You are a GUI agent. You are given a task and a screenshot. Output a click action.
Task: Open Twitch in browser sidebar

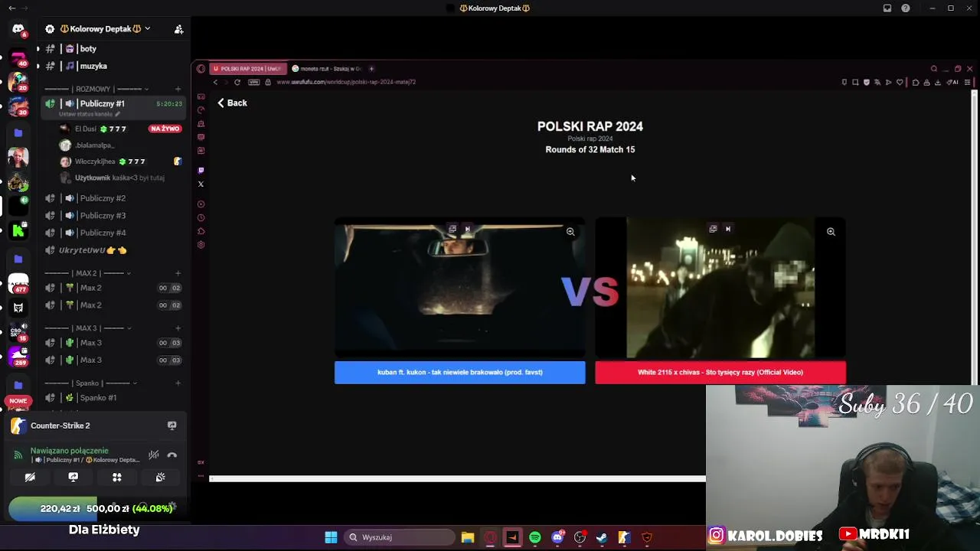(201, 170)
